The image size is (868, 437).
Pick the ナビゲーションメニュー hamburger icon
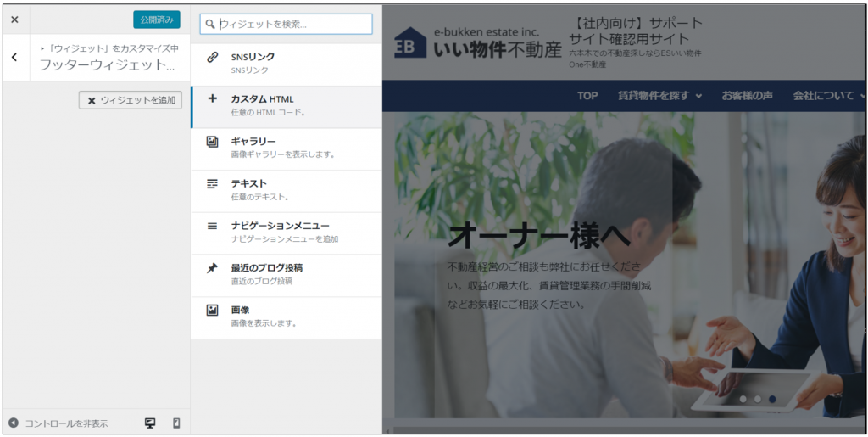click(213, 226)
